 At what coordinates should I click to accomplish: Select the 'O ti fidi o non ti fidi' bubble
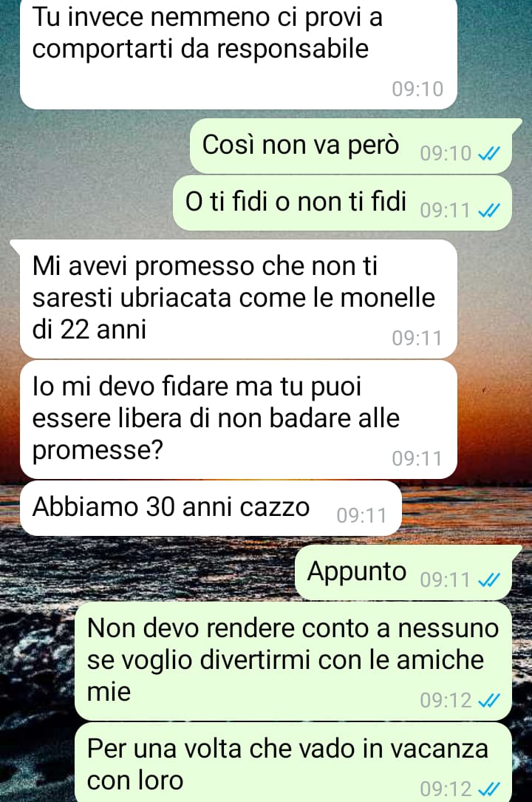click(x=342, y=203)
